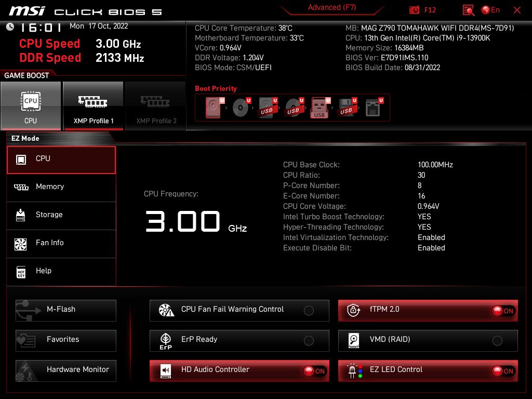The height and width of the screenshot is (399, 532).
Task: Click the XMP Profile 1 memory icon
Action: click(92, 101)
